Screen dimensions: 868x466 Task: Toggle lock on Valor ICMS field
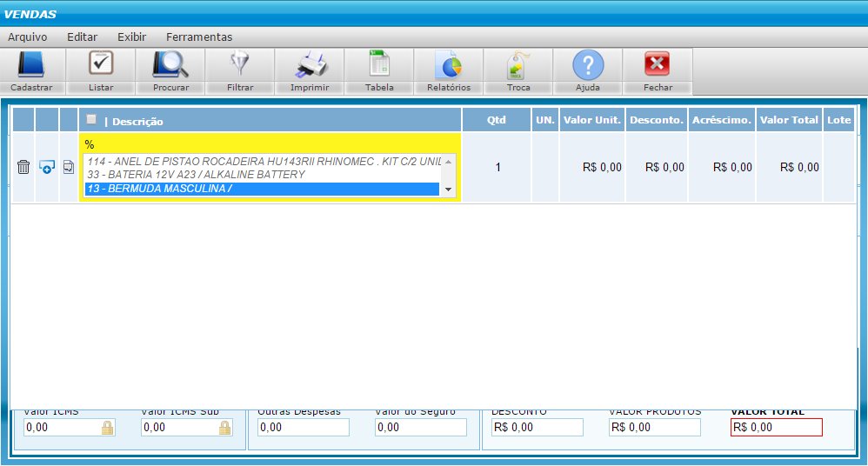tap(107, 428)
